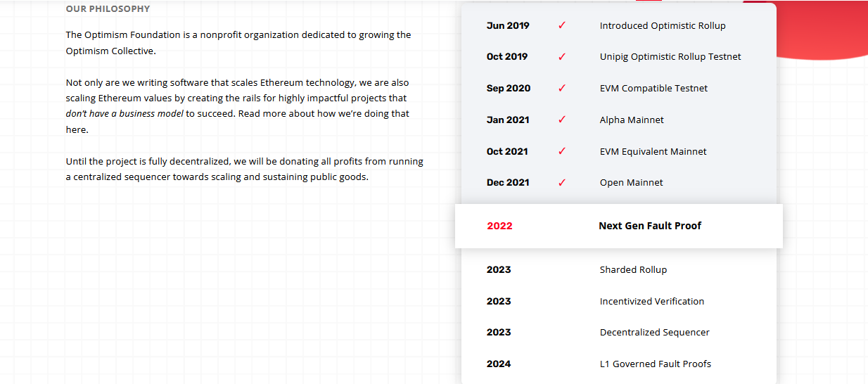Select L1 Governed Fault Proofs entry
The height and width of the screenshot is (384, 868).
tap(655, 364)
